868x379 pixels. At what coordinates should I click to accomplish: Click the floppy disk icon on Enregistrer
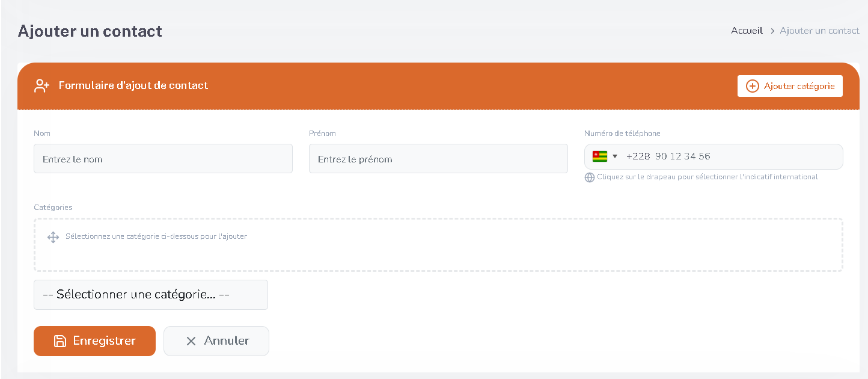pyautogui.click(x=60, y=341)
